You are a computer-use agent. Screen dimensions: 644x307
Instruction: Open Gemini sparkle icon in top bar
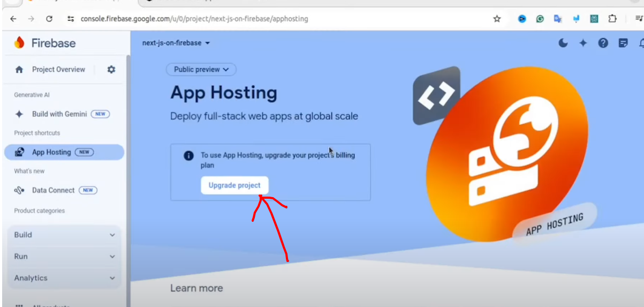(x=583, y=43)
